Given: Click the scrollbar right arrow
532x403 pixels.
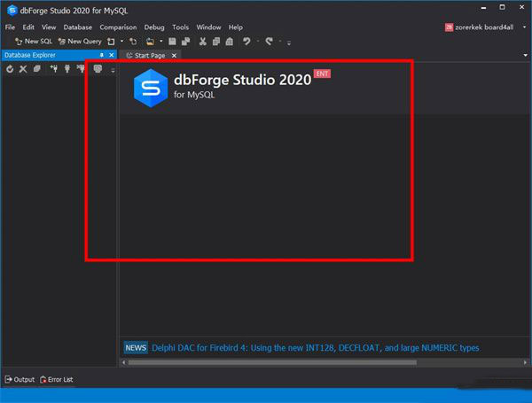Looking at the screenshot, I should point(525,362).
